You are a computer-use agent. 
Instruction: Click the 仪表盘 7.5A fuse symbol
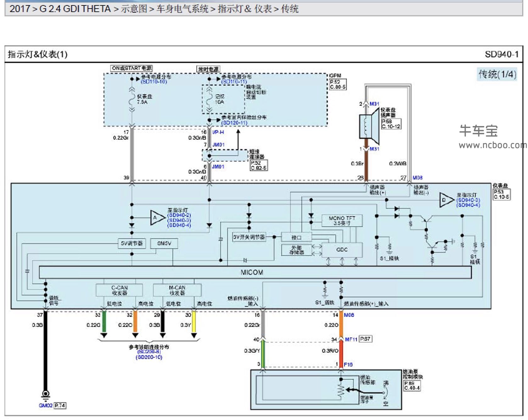(132, 99)
